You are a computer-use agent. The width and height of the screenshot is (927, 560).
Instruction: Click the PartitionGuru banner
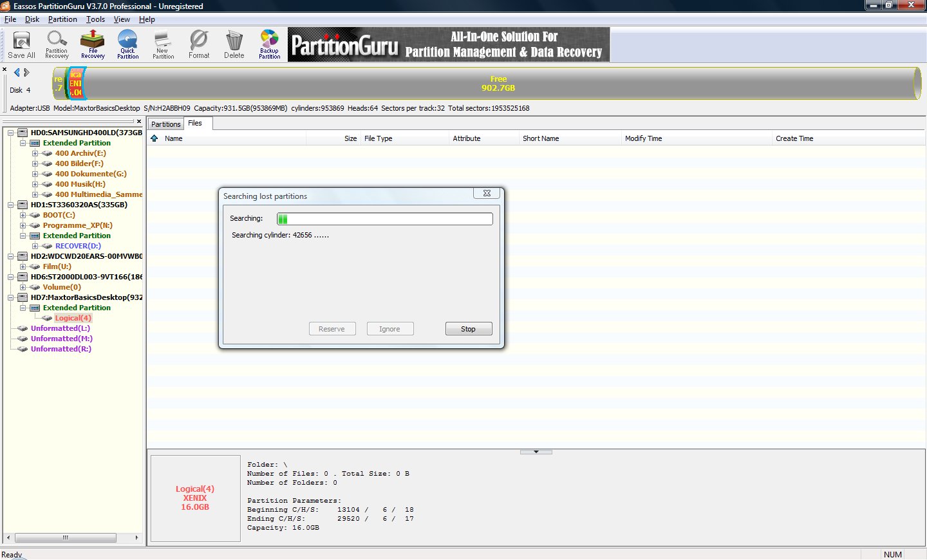click(x=449, y=44)
